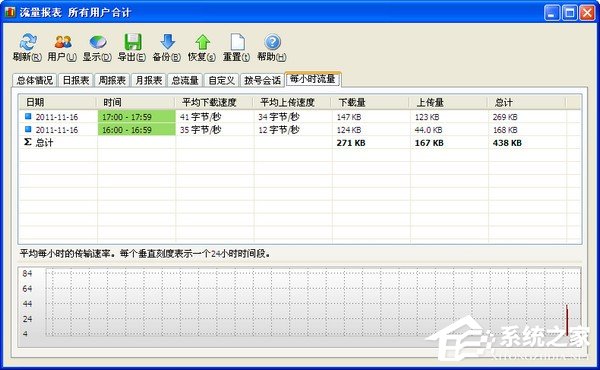Open the 帮助(H) help icon

(x=272, y=42)
